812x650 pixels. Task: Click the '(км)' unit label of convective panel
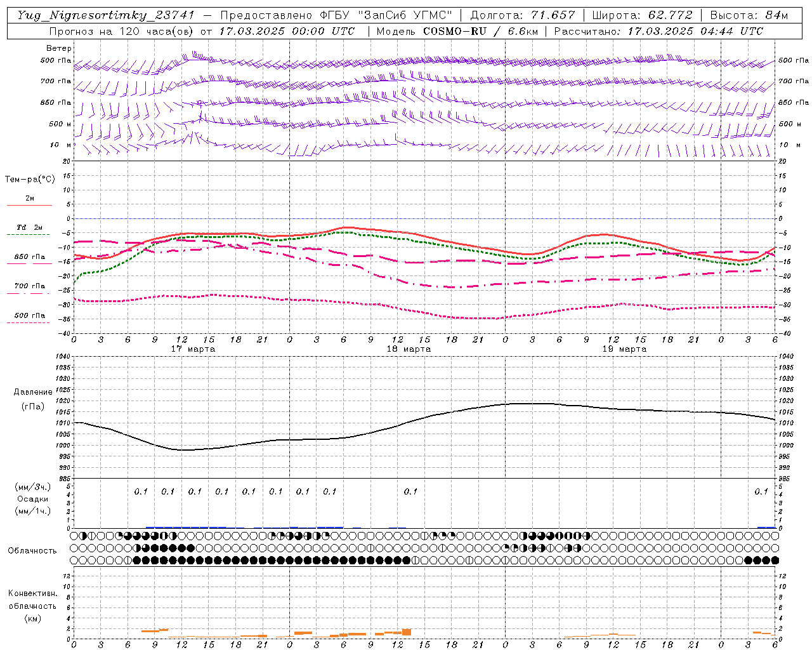coord(32,618)
